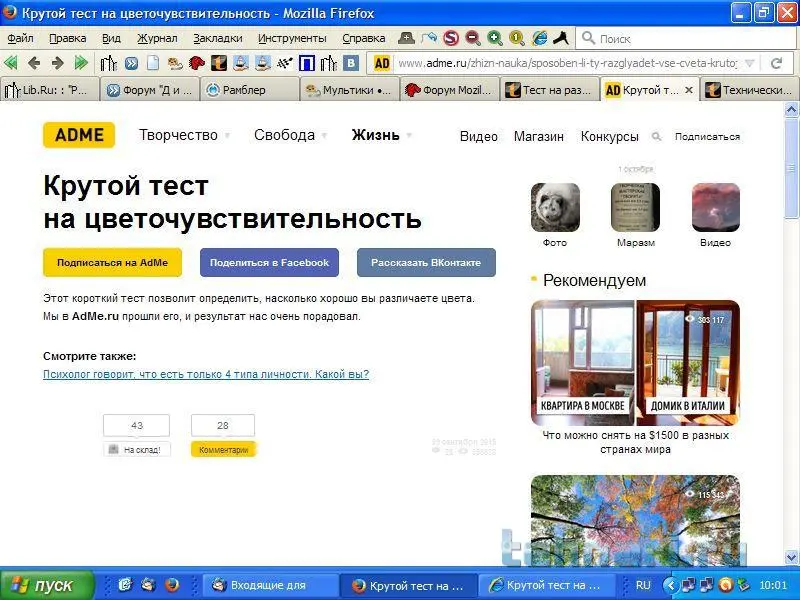800x600 pixels.
Task: Open the Закладки menu
Action: coord(218,38)
